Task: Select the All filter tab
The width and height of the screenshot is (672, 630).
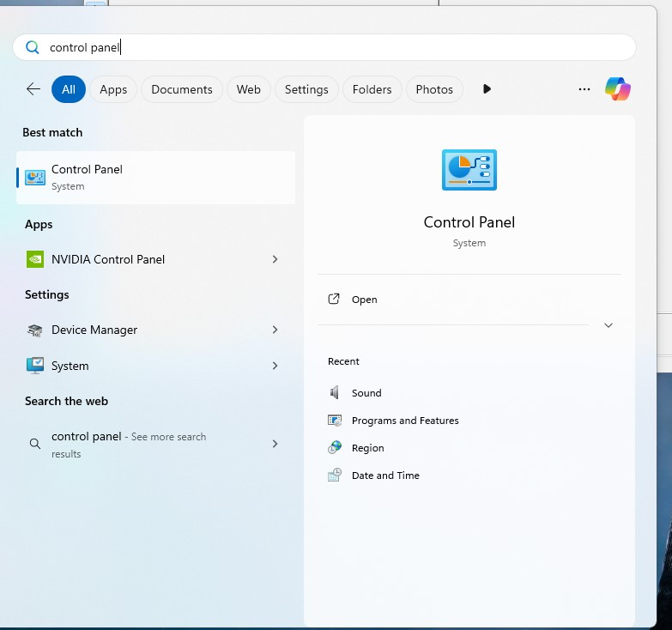Action: [69, 89]
